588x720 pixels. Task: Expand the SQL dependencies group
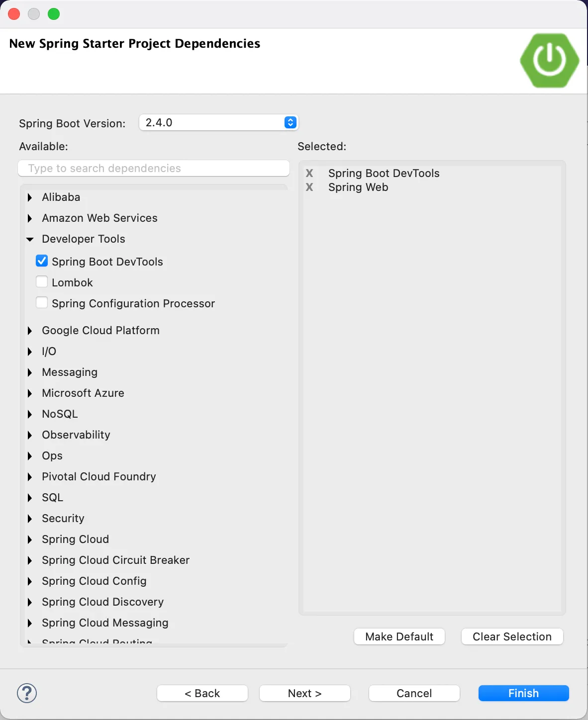[30, 498]
